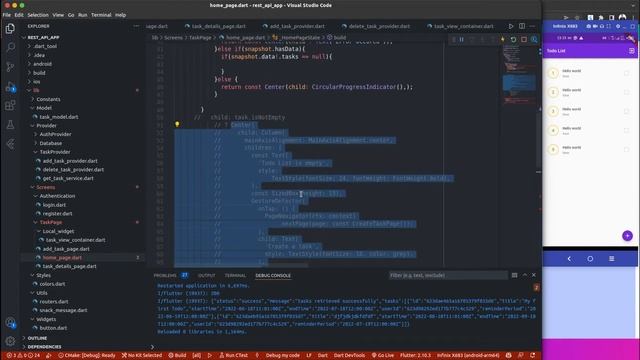Open the Terminal menu
The height and width of the screenshot is (360, 640).
[x=101, y=15]
